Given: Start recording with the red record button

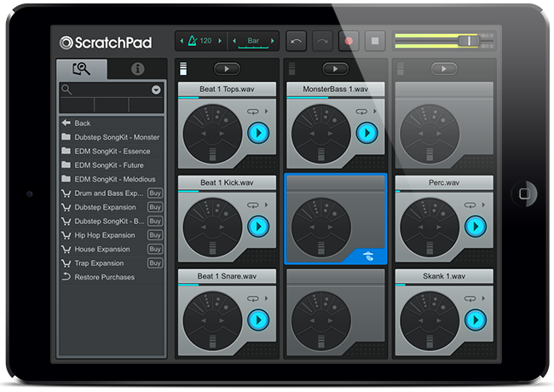Looking at the screenshot, I should (349, 41).
